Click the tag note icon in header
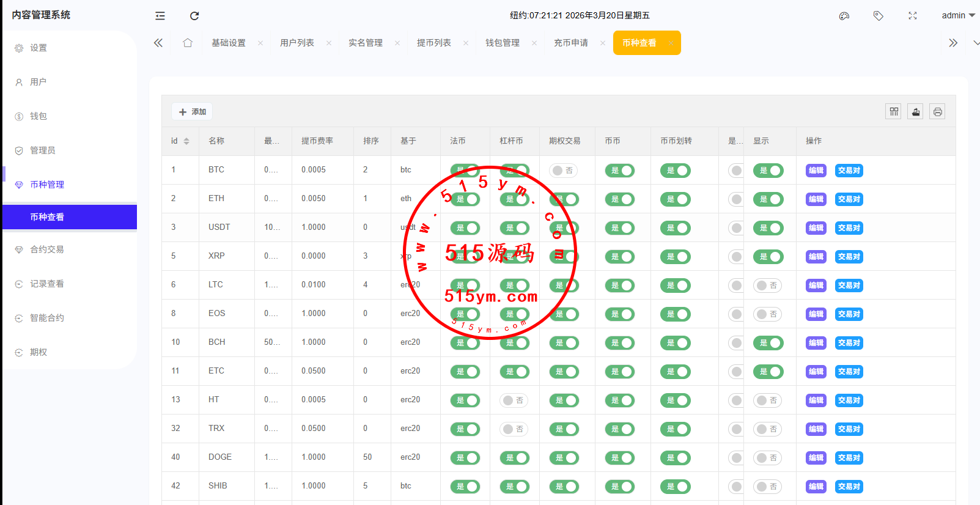This screenshot has width=980, height=505. pyautogui.click(x=879, y=16)
